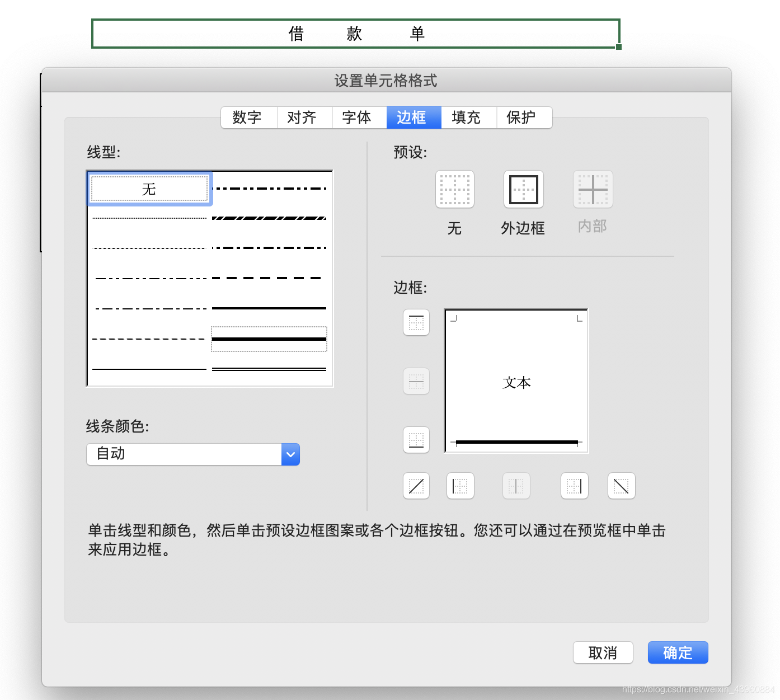Click the 外边框 label text
The image size is (780, 700).
[523, 228]
